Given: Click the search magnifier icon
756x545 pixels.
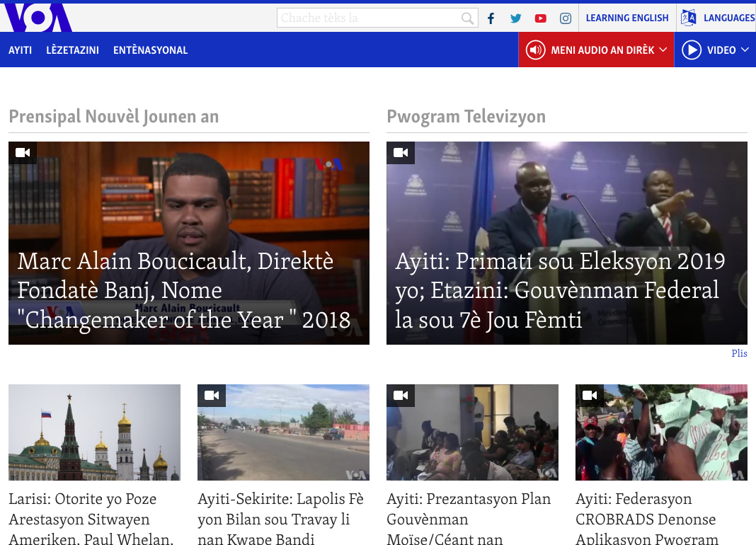Looking at the screenshot, I should point(467,18).
